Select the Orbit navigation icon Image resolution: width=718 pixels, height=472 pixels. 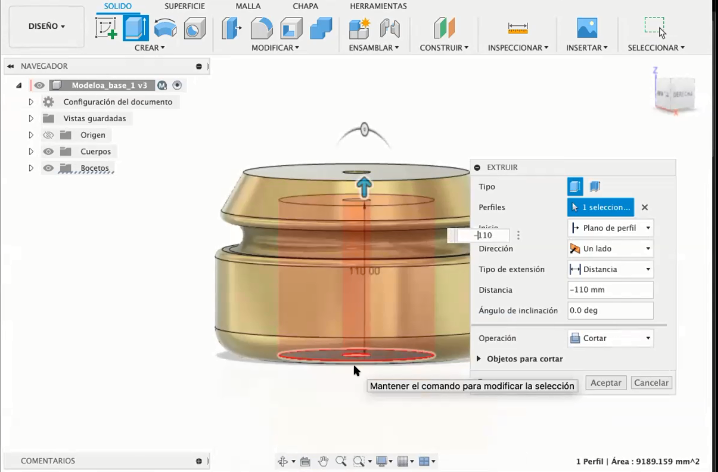[x=283, y=461]
